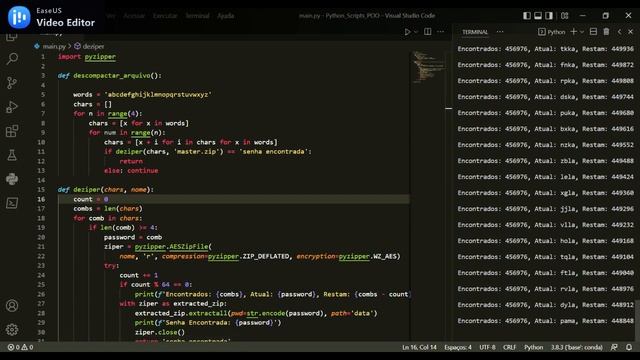Open the Python extension view
Viewport: 640px width, 360px height.
click(12, 179)
